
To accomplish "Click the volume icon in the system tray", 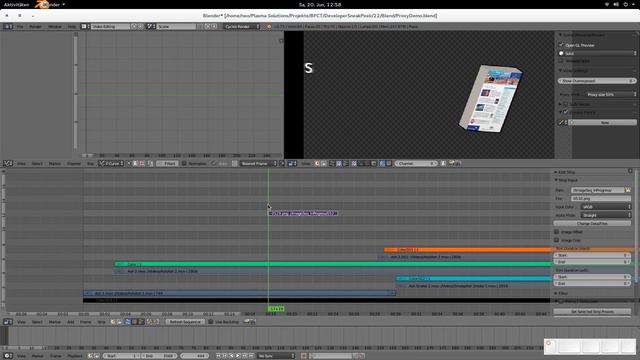I will pos(616,4).
